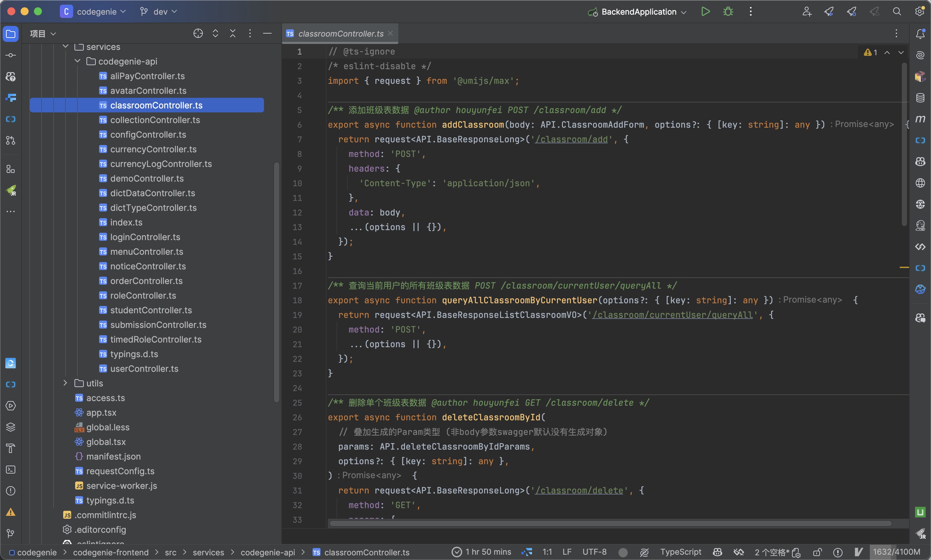Image resolution: width=931 pixels, height=560 pixels.
Task: Switch to the classroomController.ts editor tab
Action: pyautogui.click(x=340, y=34)
